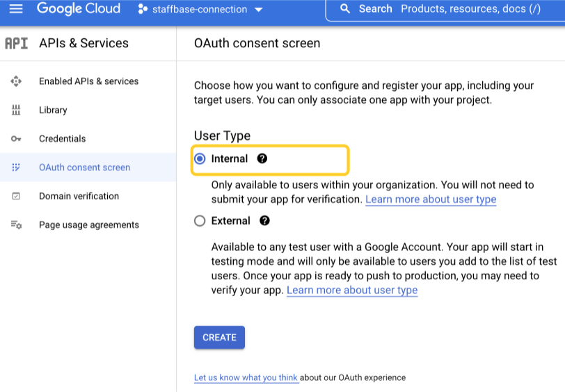565x392 pixels.
Task: Click the User Type heading
Action: (x=222, y=136)
